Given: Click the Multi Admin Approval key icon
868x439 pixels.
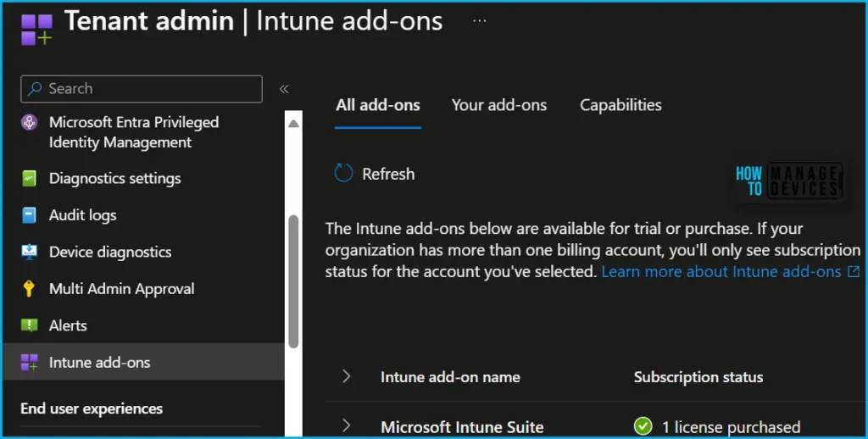Looking at the screenshot, I should pos(29,288).
